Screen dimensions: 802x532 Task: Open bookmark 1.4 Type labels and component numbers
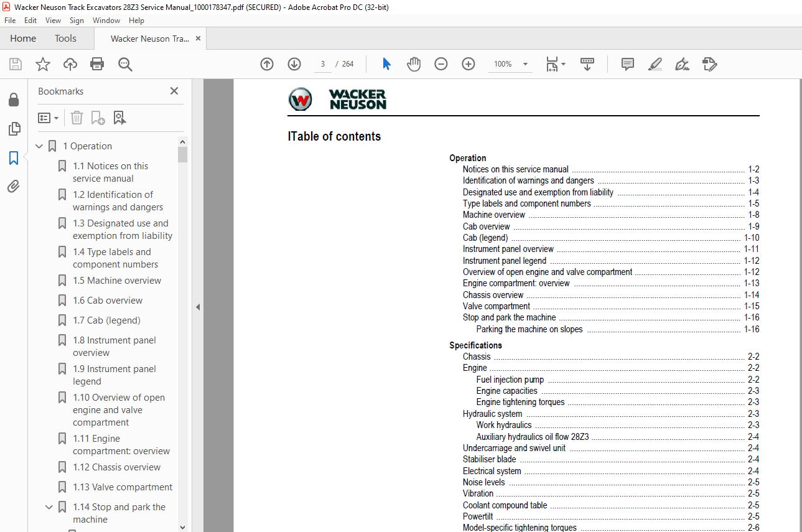115,258
